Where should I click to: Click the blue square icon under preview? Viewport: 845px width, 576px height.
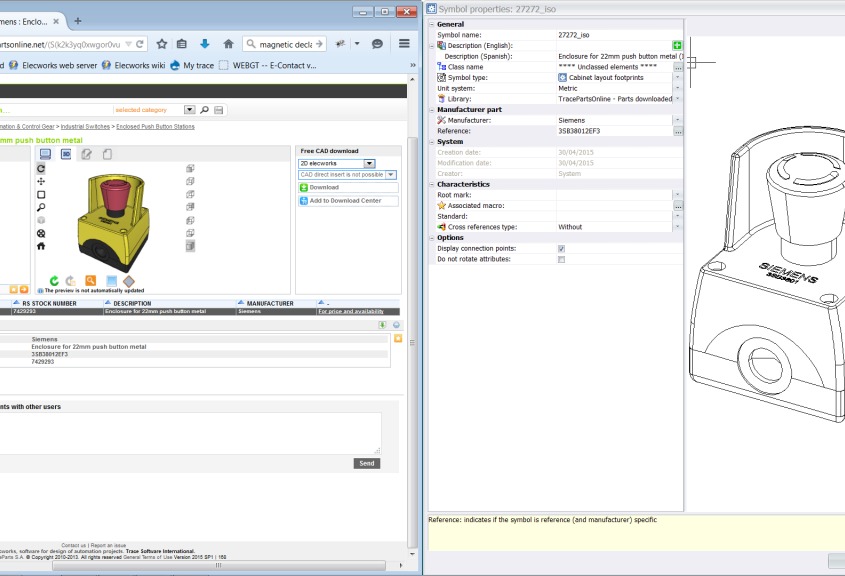[x=112, y=281]
